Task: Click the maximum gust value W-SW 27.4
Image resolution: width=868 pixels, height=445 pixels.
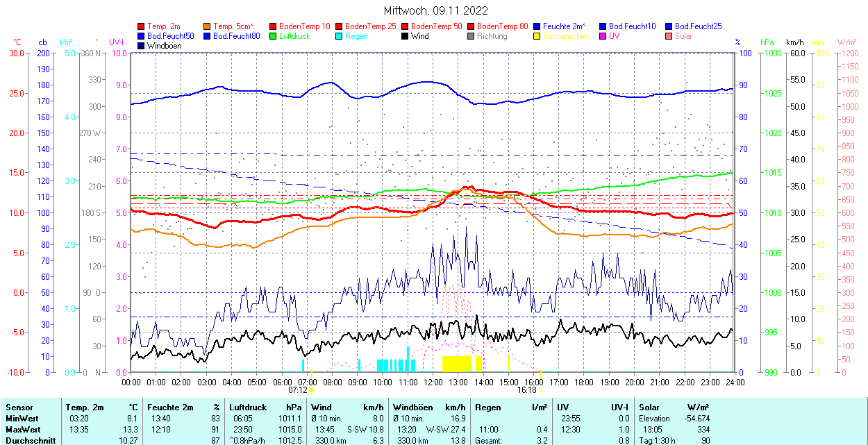Action: (x=445, y=430)
